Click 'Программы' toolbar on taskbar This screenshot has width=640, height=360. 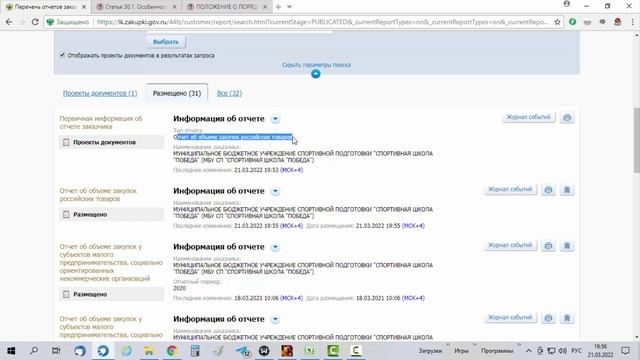[x=497, y=351]
